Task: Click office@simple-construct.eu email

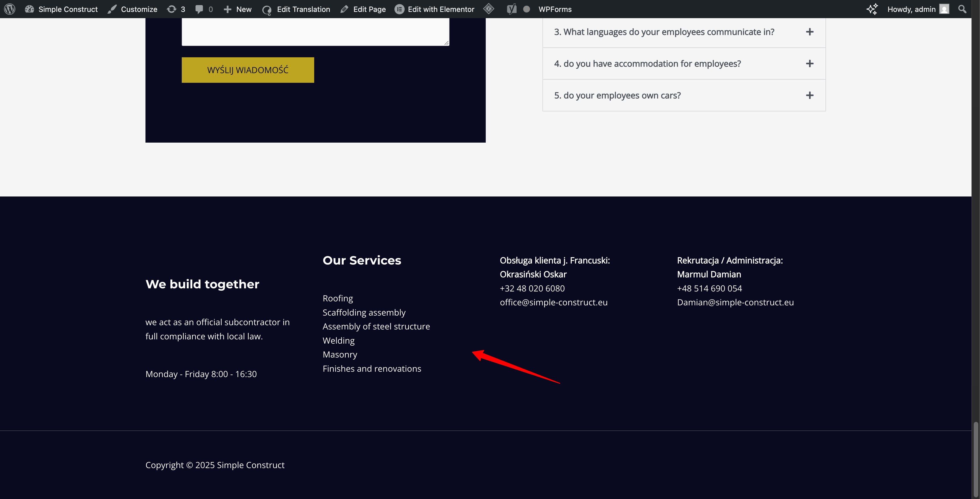Action: click(x=554, y=302)
